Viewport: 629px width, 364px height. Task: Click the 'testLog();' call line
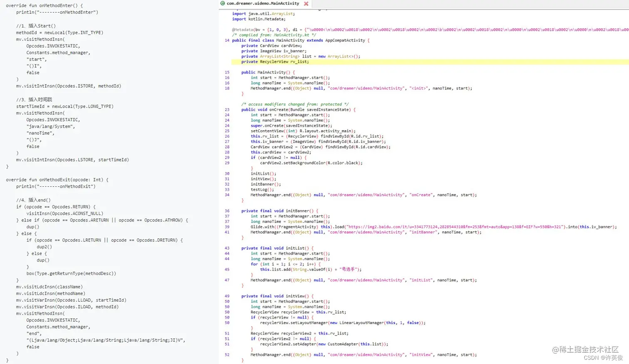(x=262, y=190)
